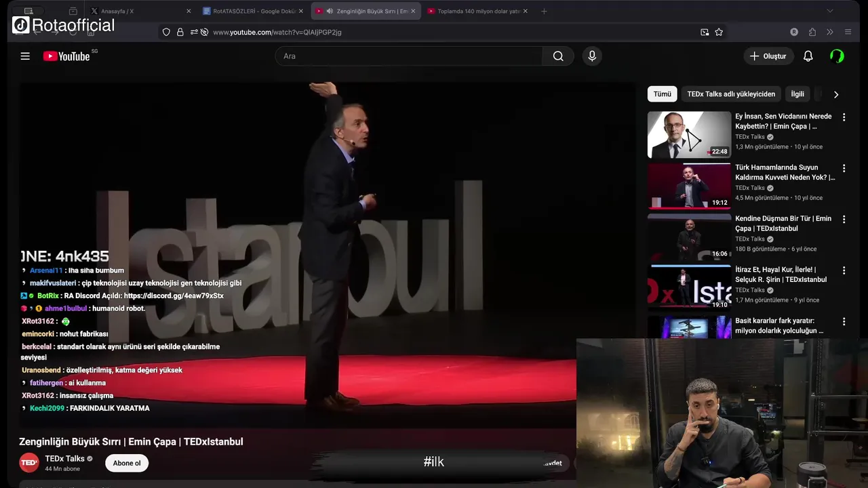The height and width of the screenshot is (488, 868).
Task: Open options for Türk Hamamlarında video
Action: click(844, 168)
